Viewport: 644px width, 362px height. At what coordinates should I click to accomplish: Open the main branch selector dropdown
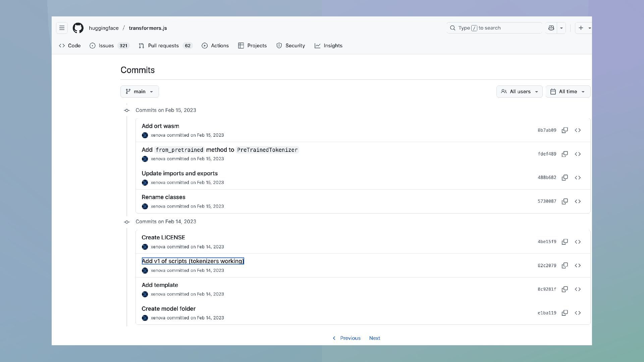(x=140, y=92)
